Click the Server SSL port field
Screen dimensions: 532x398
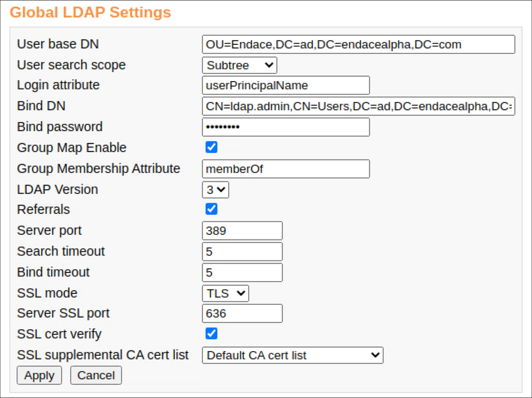242,314
